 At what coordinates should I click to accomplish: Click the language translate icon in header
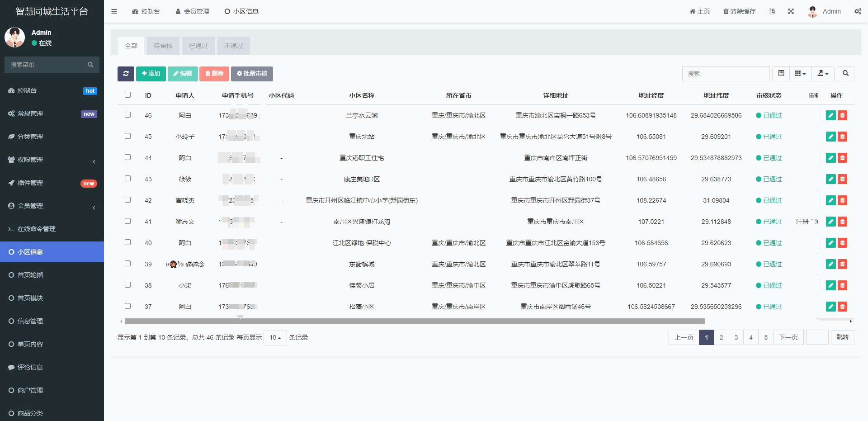[772, 11]
